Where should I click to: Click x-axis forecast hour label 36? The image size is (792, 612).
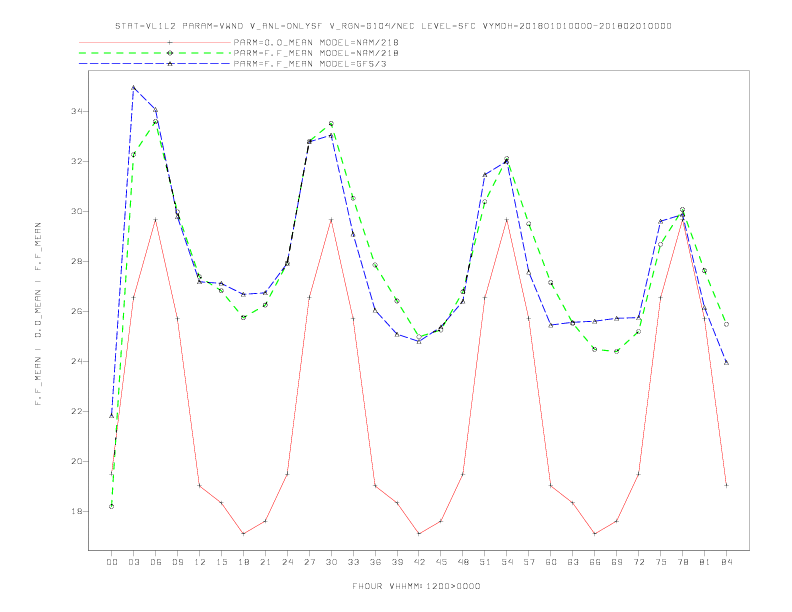coord(375,562)
